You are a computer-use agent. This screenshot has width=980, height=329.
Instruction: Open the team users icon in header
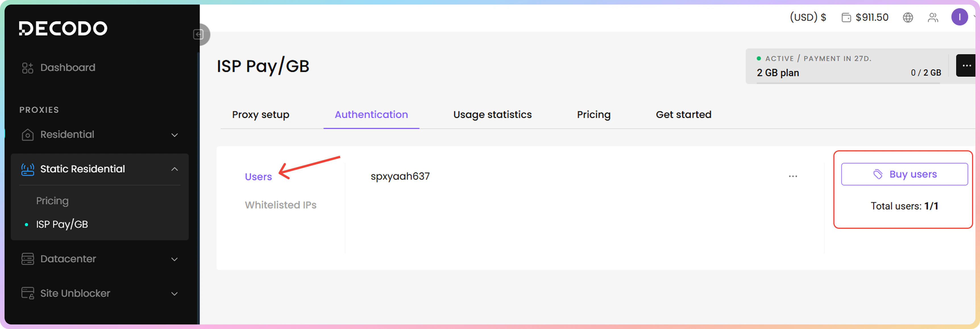point(933,18)
